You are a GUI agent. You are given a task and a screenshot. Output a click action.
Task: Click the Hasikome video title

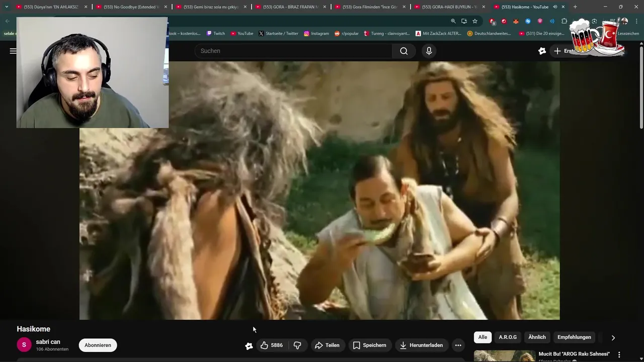coord(33,329)
